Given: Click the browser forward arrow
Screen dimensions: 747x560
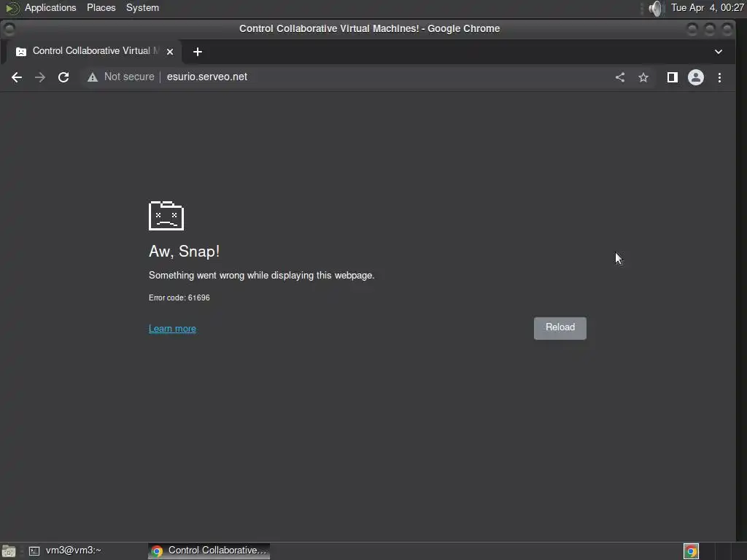Looking at the screenshot, I should pos(40,77).
